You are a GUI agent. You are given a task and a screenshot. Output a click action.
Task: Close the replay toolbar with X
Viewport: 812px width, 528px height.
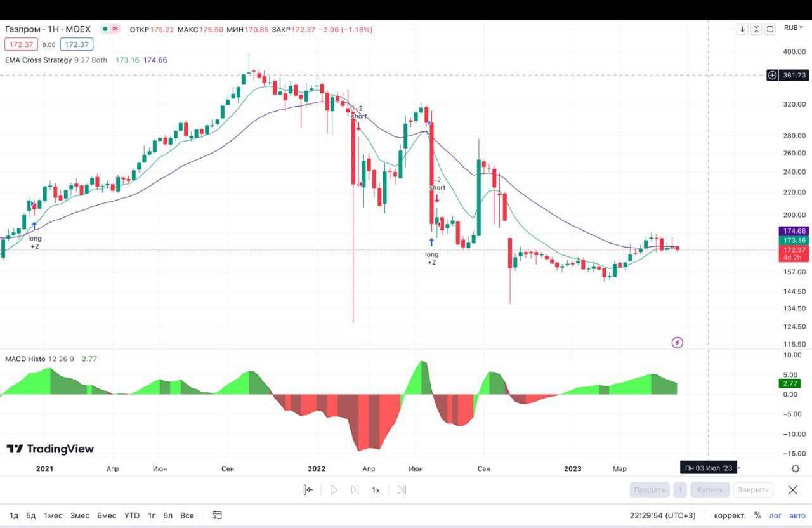792,490
